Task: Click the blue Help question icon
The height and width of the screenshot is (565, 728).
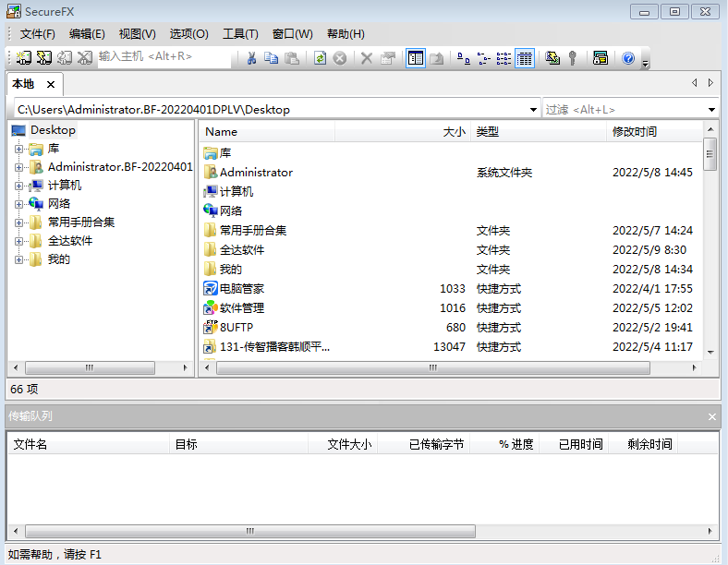Action: (x=628, y=58)
